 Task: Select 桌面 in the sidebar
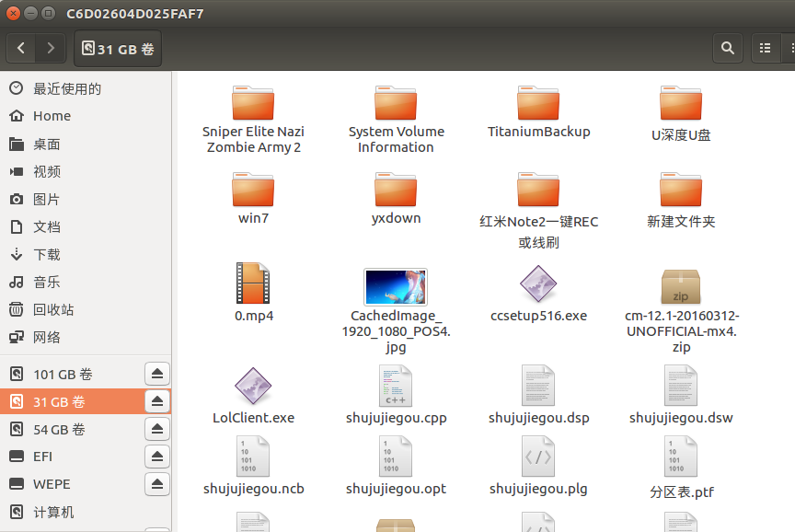click(86, 144)
